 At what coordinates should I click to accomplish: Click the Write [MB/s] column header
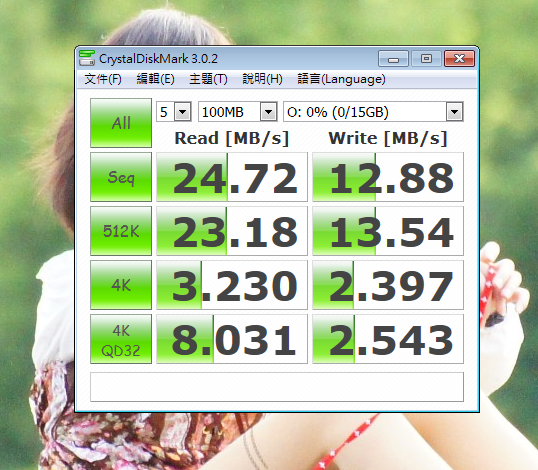(388, 138)
